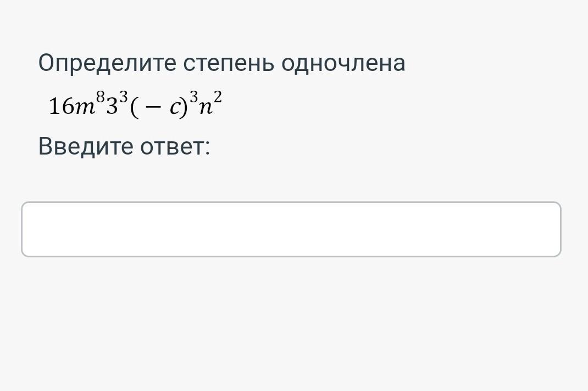The image size is (588, 391).
Task: Click the word "одночлена" in the question
Action: pyautogui.click(x=343, y=63)
